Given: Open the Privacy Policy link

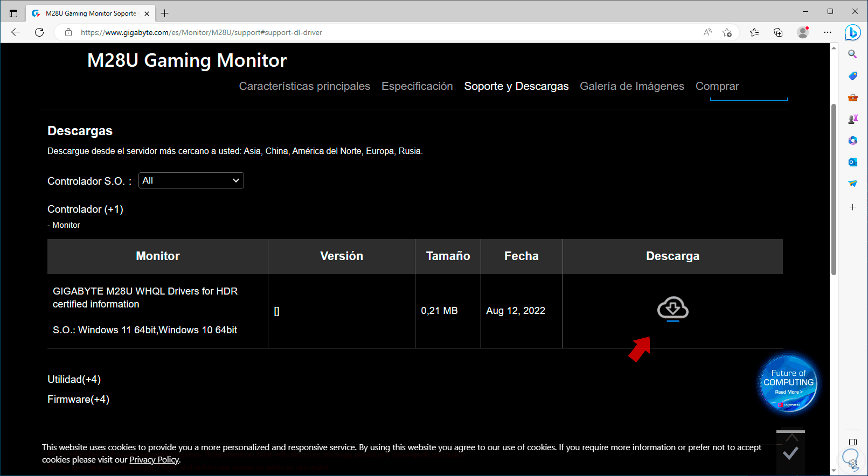Looking at the screenshot, I should click(154, 460).
